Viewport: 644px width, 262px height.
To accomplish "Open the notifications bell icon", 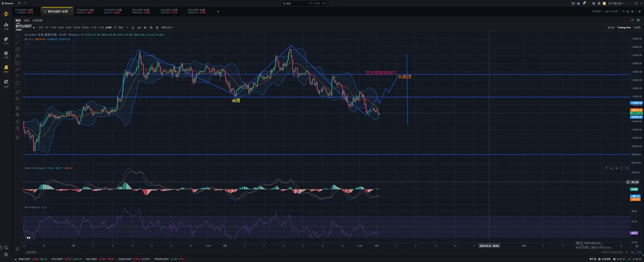I will click(584, 3).
